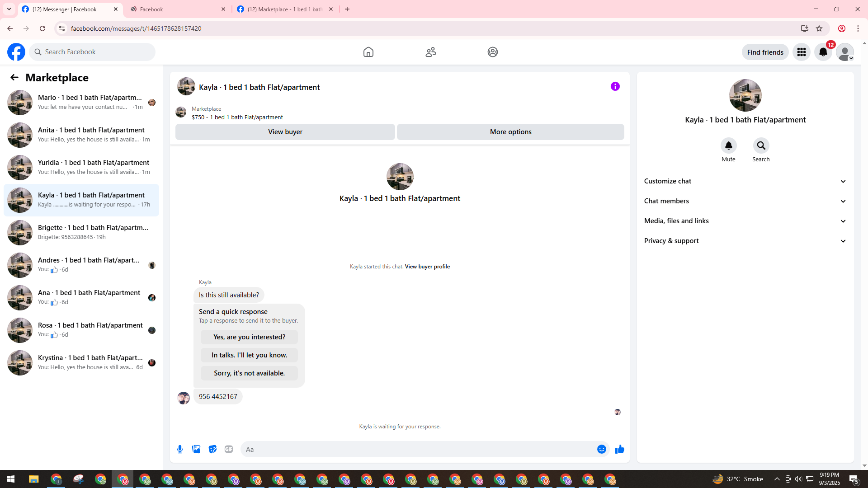Expand Media, files and links section
Screen dimensions: 868x488
(x=745, y=221)
